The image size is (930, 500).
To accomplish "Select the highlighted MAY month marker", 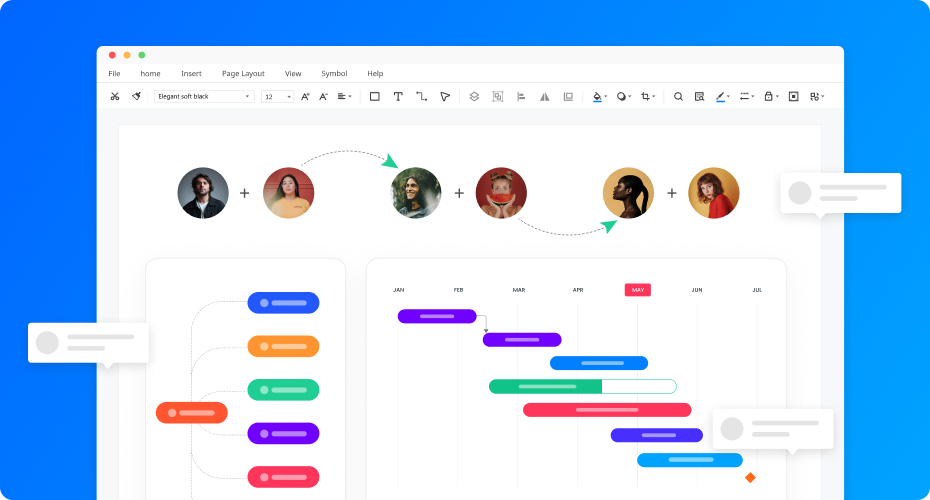I will tap(638, 290).
